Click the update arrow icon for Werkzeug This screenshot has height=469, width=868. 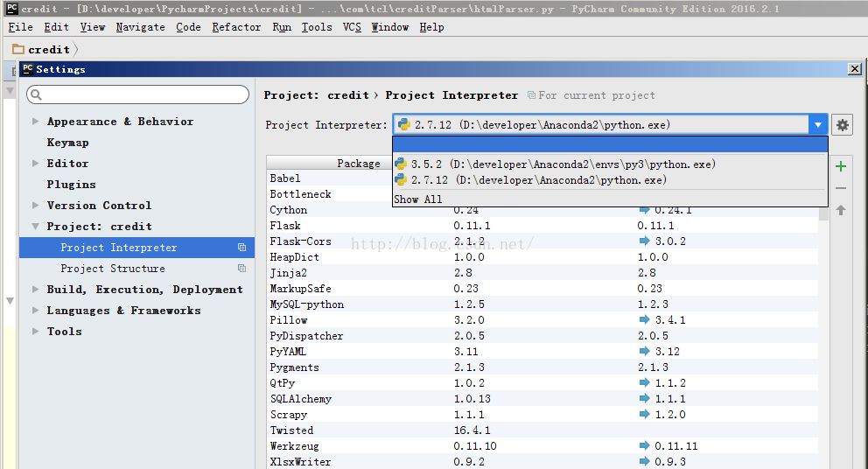click(x=644, y=445)
